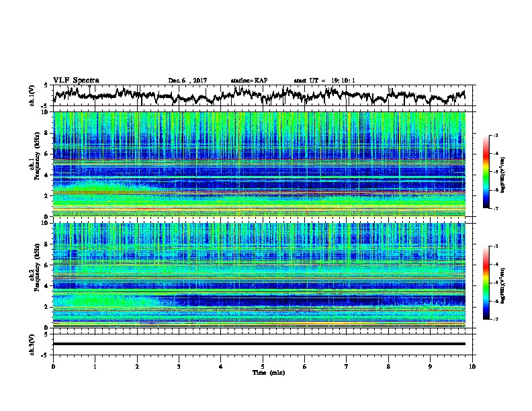This screenshot has height=411, width=532.
Task: Click the thick black ch.3 signal line
Action: point(259,344)
